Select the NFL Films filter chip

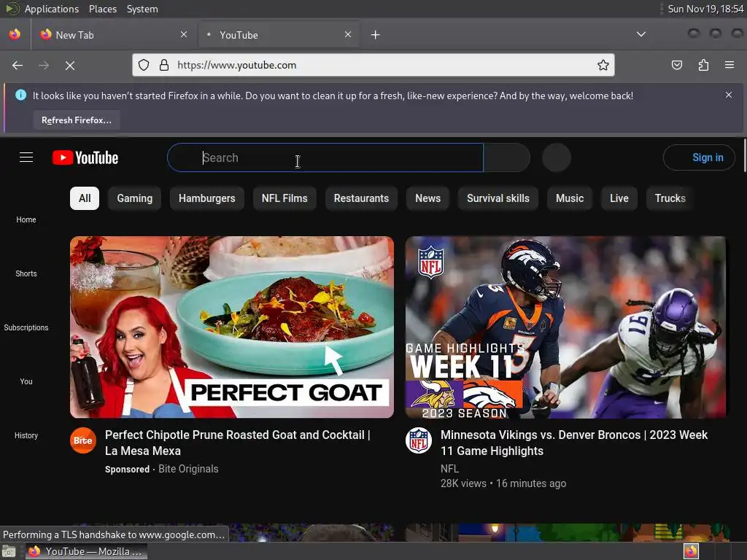pyautogui.click(x=285, y=198)
